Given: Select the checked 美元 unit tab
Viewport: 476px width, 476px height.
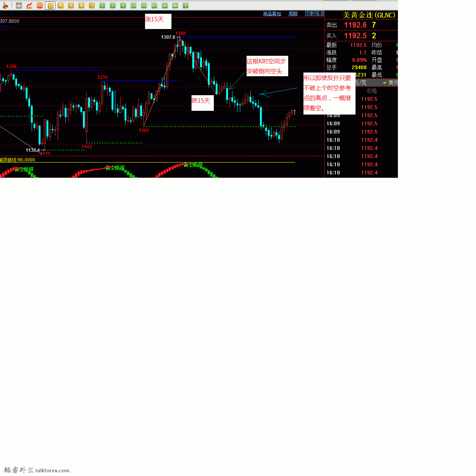Looking at the screenshot, I should 390,83.
